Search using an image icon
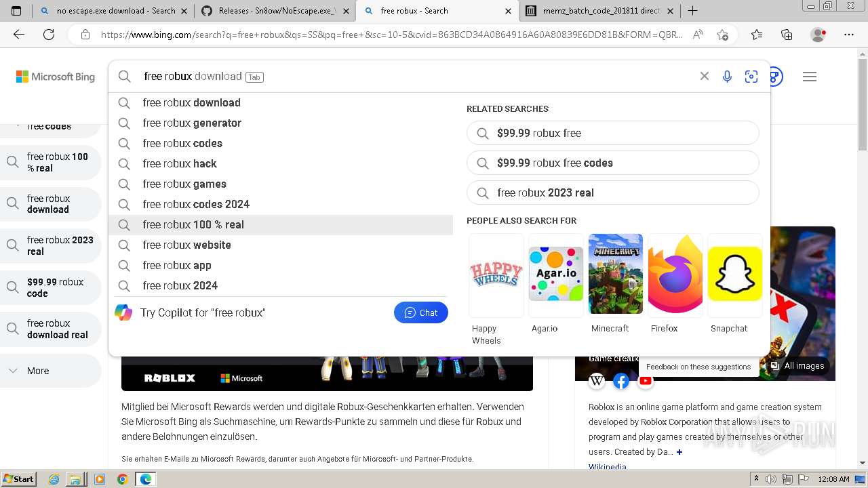868x488 pixels. [x=751, y=77]
